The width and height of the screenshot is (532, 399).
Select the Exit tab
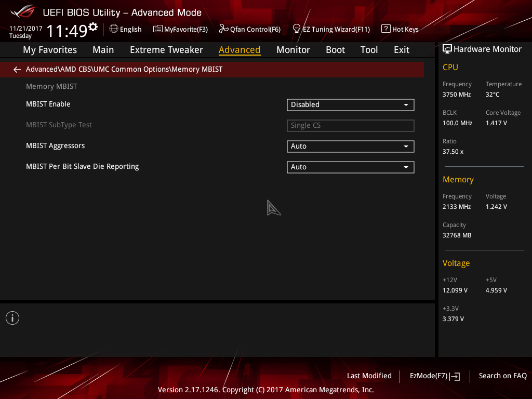pyautogui.click(x=402, y=50)
